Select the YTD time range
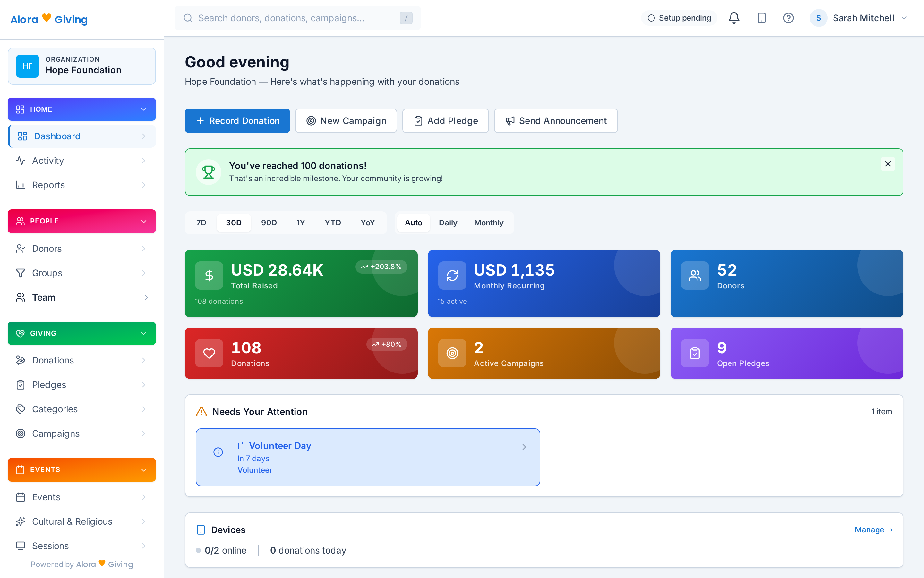The height and width of the screenshot is (578, 924). [x=333, y=223]
